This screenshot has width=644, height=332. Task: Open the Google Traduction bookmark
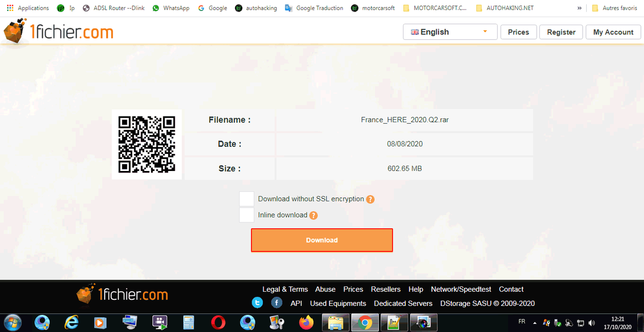click(314, 8)
